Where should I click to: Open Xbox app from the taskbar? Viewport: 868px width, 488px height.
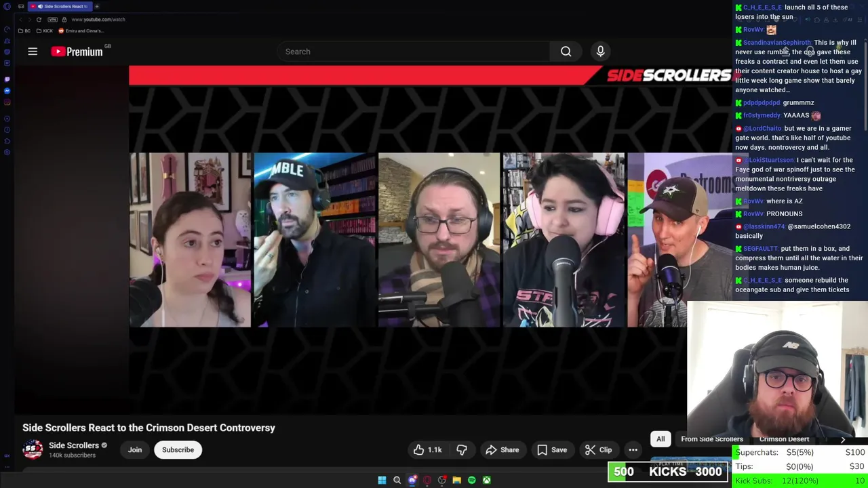click(x=486, y=480)
